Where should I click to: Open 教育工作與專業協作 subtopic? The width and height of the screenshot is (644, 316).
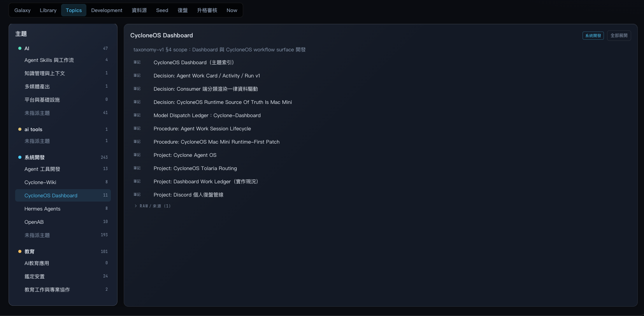coord(63,290)
